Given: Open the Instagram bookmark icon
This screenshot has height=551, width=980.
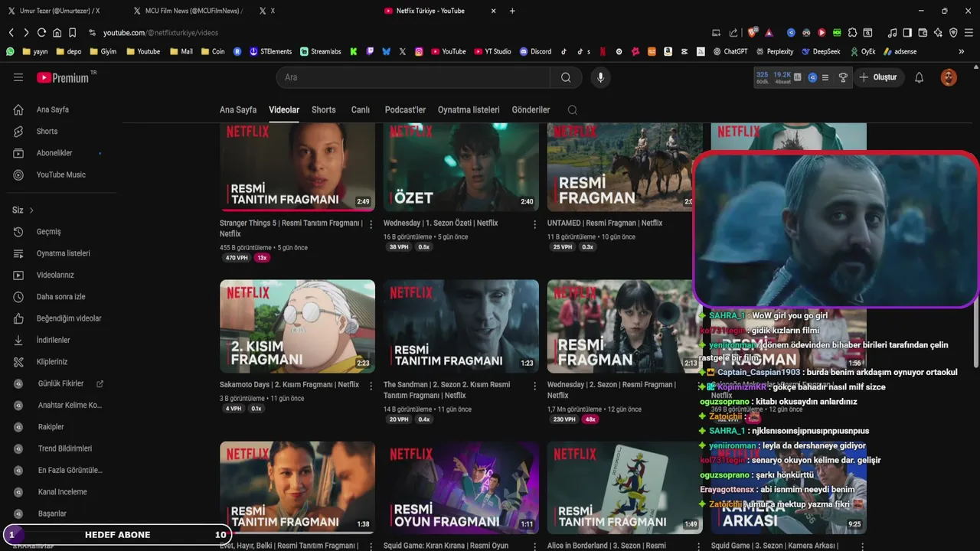Looking at the screenshot, I should point(419,51).
